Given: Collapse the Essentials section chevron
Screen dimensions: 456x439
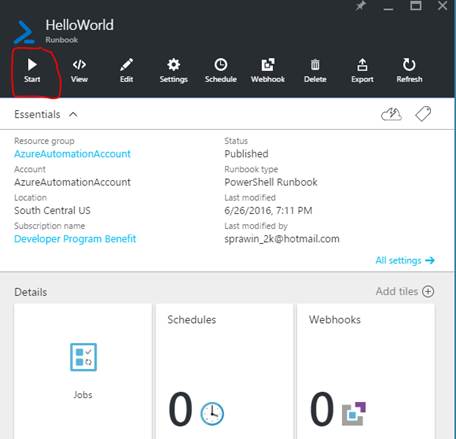Looking at the screenshot, I should [x=73, y=115].
